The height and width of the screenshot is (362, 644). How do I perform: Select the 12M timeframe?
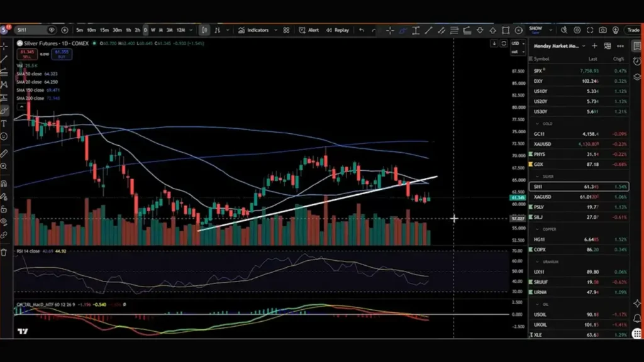coord(180,30)
